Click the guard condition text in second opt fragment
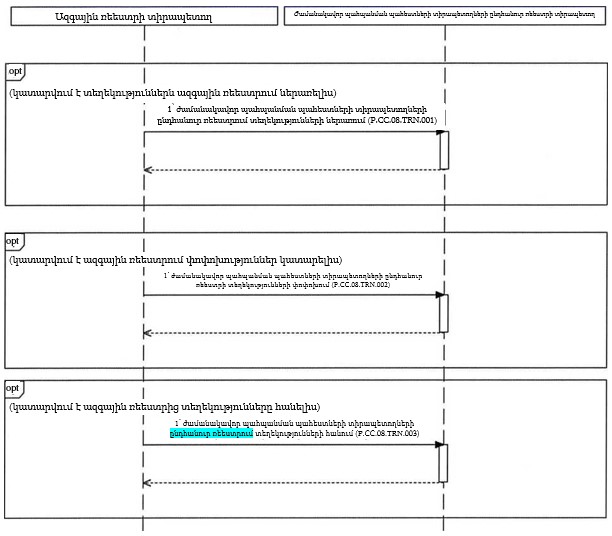Screen dimensions: 612x536 click(176, 259)
